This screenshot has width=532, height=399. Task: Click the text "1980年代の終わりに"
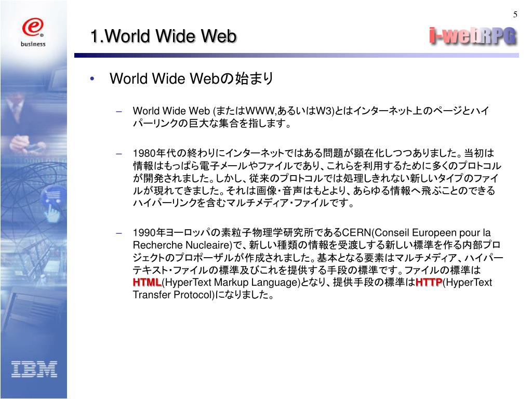pos(179,153)
